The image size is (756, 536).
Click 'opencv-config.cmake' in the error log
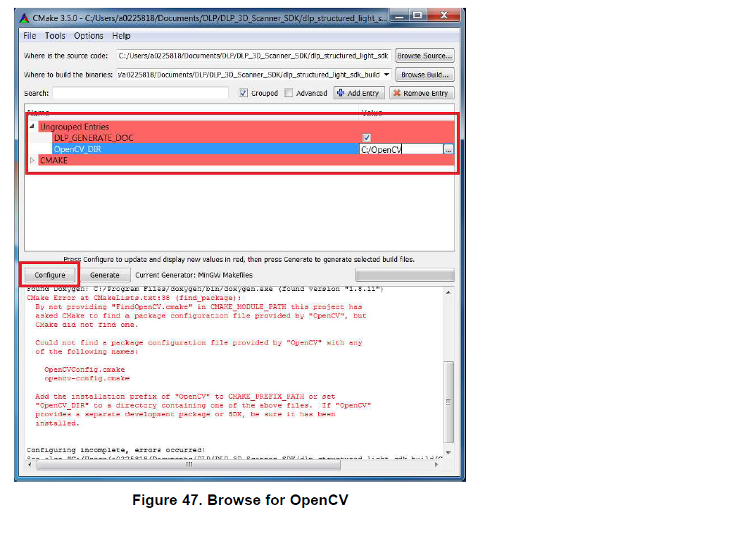[x=87, y=378]
